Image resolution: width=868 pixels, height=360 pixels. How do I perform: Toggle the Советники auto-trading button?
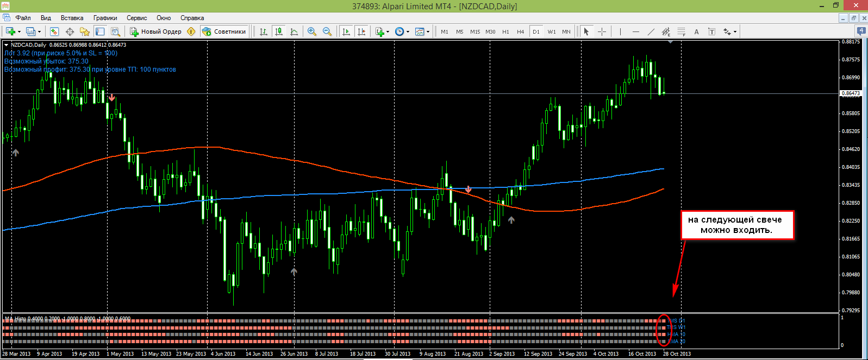pos(224,31)
